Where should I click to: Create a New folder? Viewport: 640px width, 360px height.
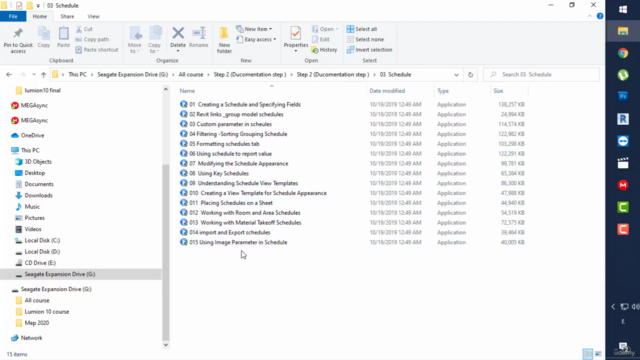point(224,40)
